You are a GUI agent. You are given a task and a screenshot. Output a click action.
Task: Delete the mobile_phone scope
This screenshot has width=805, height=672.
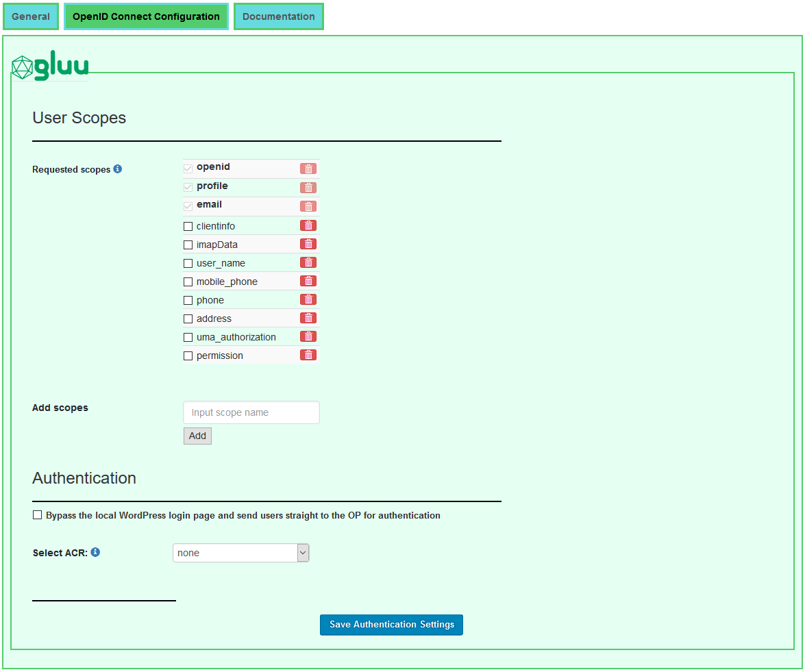click(x=308, y=281)
